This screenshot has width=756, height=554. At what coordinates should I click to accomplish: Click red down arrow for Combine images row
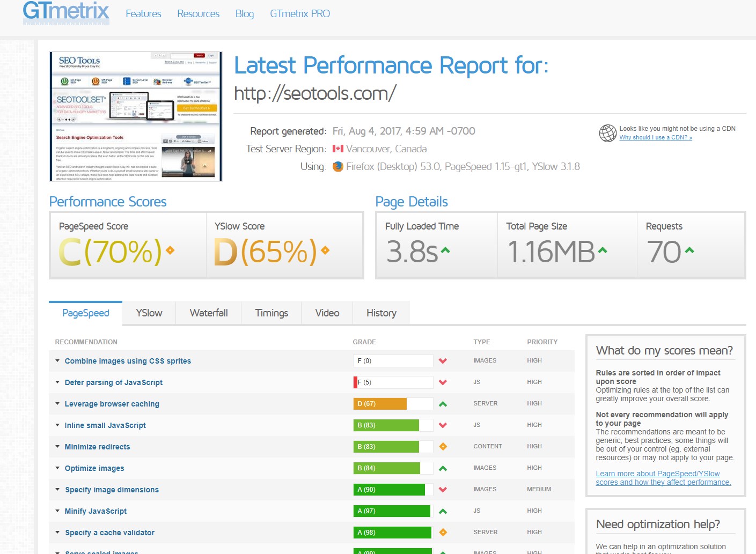click(443, 361)
